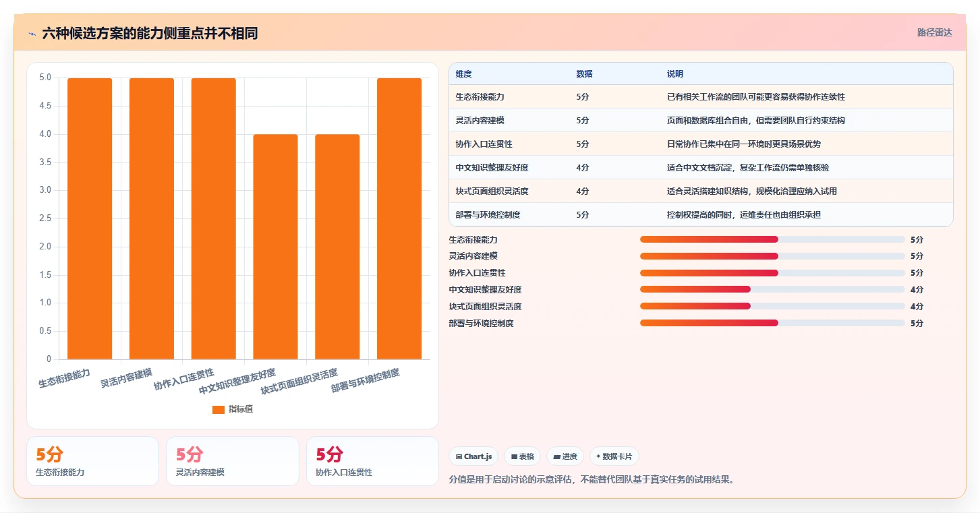Click the 部署与环境控制度 bar in chart
980x513 pixels.
[399, 218]
